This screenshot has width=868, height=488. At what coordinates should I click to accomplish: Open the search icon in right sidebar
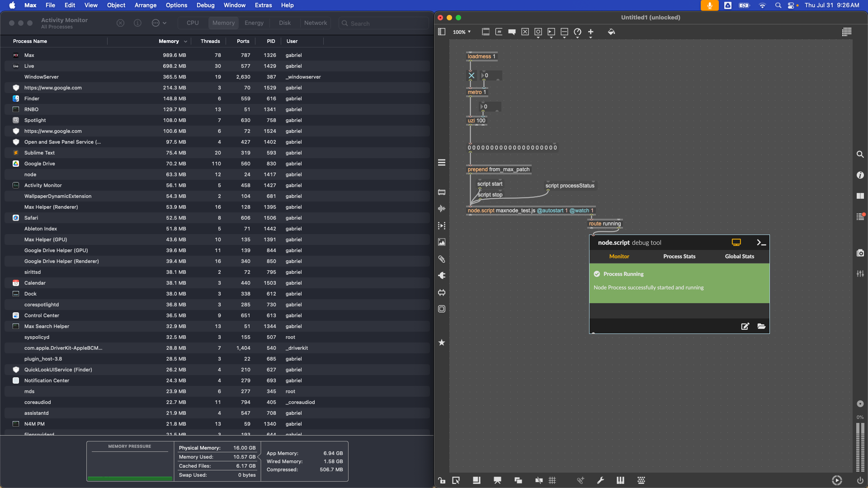[860, 155]
